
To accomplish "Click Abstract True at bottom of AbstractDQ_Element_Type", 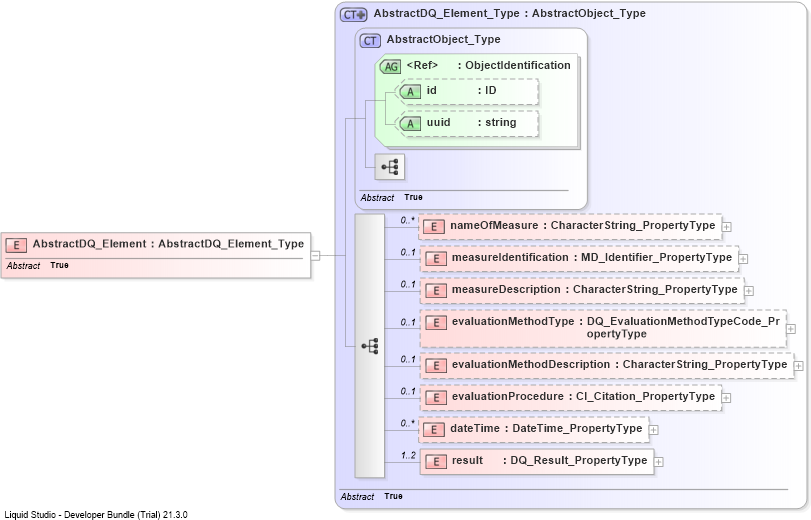I will [371, 496].
